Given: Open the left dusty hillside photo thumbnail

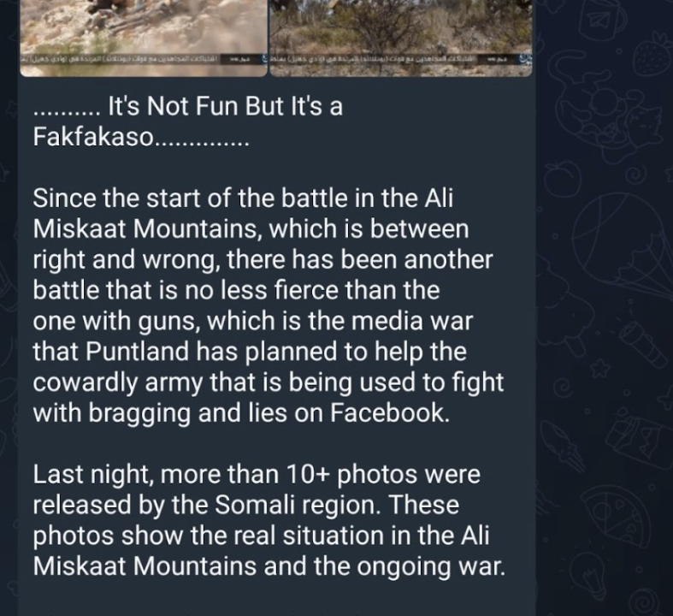Looking at the screenshot, I should coord(144,38).
